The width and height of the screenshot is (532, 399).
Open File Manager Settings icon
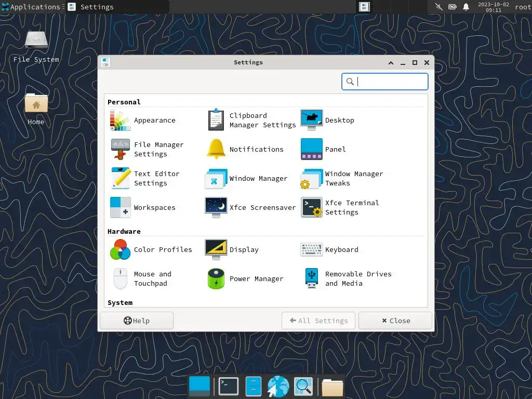(120, 149)
